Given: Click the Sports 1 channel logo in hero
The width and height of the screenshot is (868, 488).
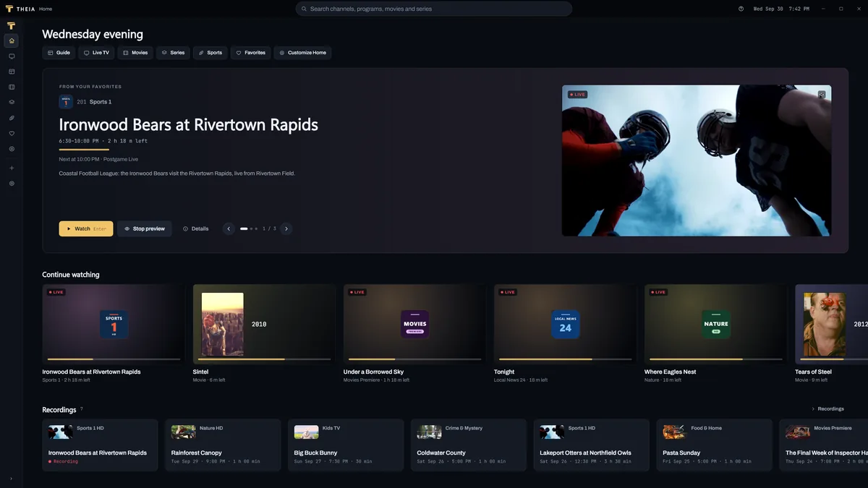Looking at the screenshot, I should point(66,102).
